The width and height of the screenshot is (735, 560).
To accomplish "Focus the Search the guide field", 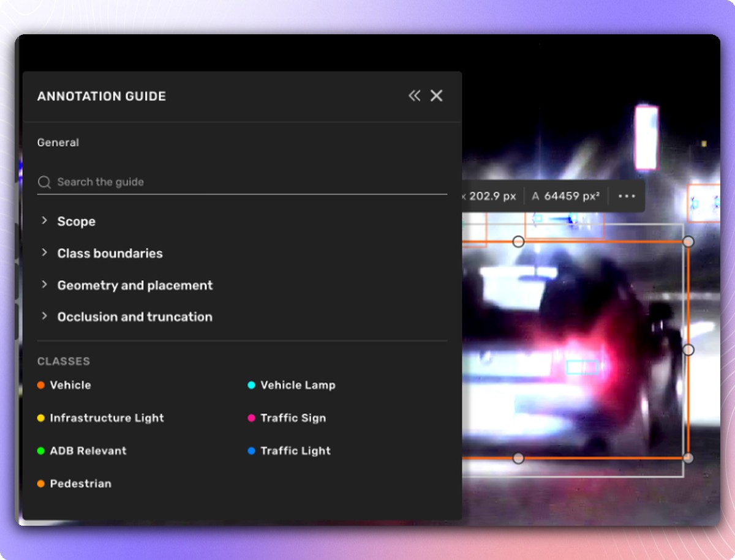I will 242,182.
